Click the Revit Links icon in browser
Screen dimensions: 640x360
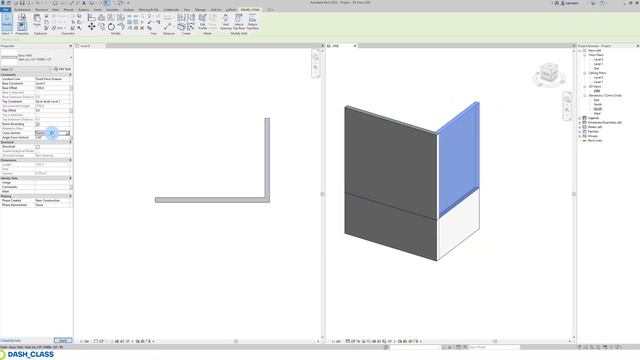[x=584, y=140]
